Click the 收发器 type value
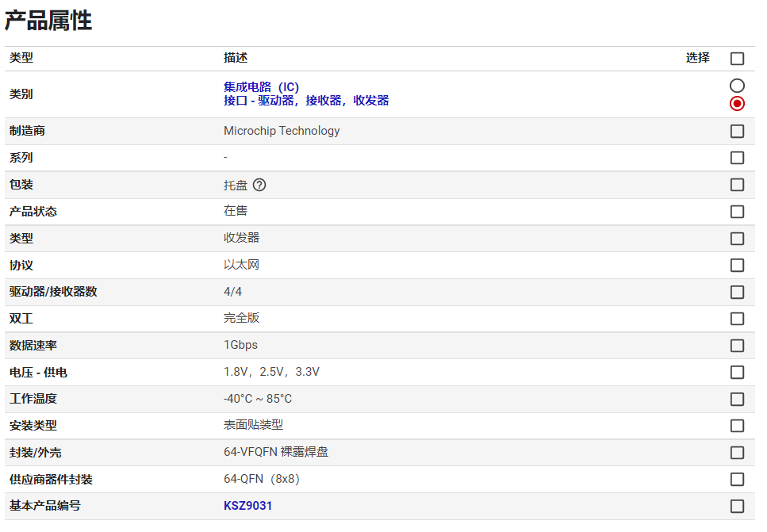 [x=241, y=238]
